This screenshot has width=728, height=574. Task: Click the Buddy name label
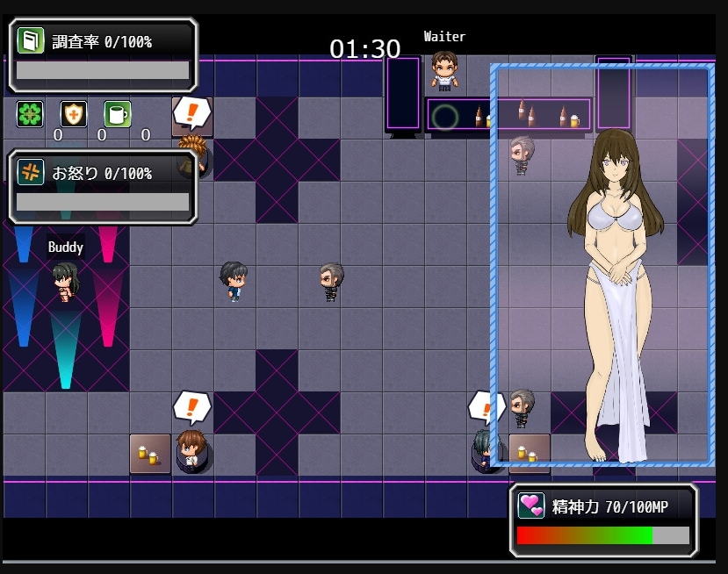pyautogui.click(x=65, y=247)
